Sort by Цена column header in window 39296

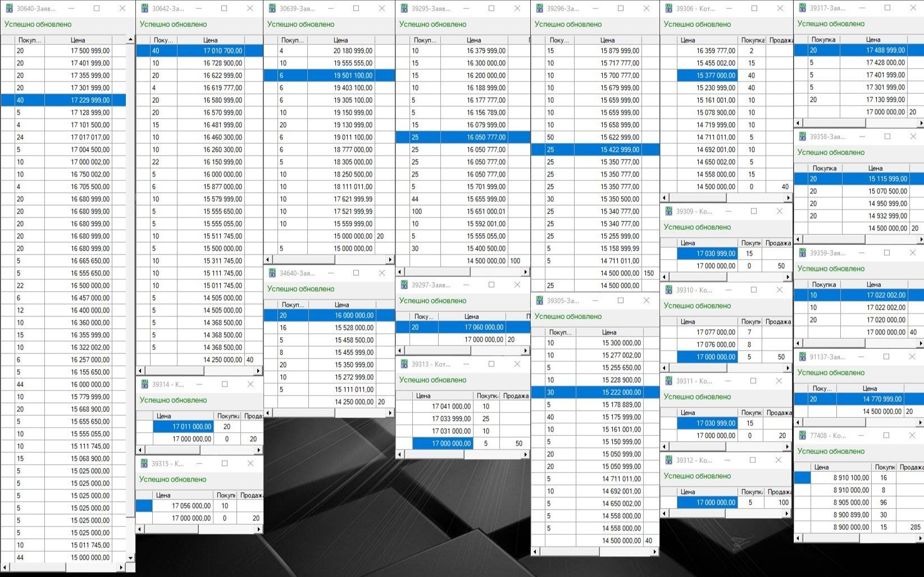tap(607, 40)
